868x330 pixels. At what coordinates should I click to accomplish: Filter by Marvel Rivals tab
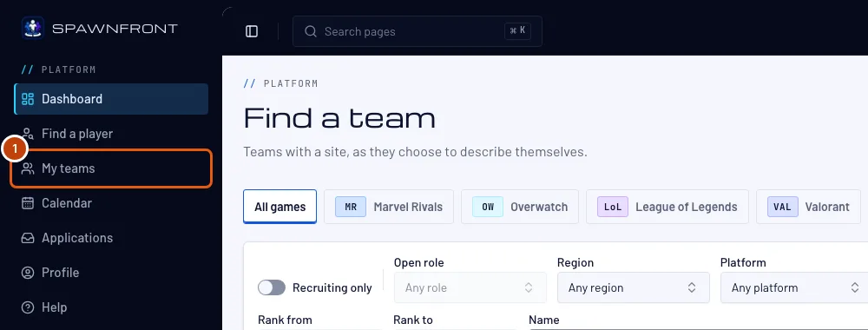click(x=389, y=207)
